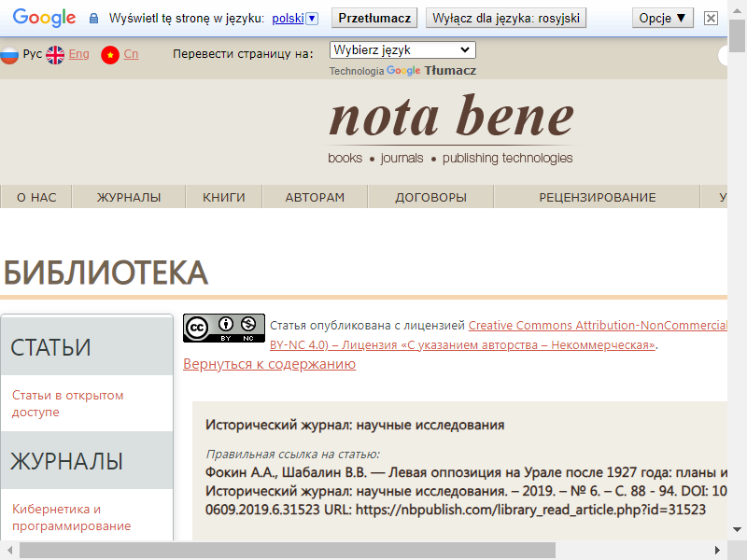Open 'Статьи в открытом доступе' sidebar link

click(67, 403)
